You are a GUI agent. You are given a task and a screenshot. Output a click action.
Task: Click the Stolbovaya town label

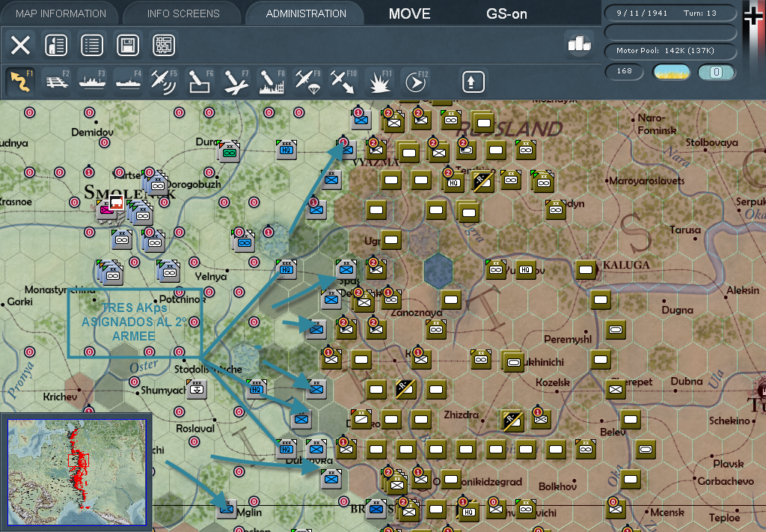[x=712, y=142]
